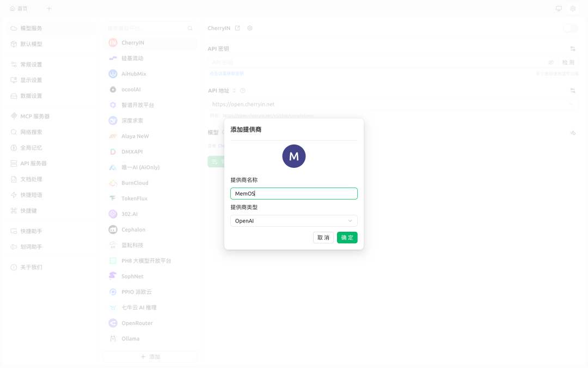
Task: Click the API 地址 help question icon
Action: pyautogui.click(x=243, y=91)
